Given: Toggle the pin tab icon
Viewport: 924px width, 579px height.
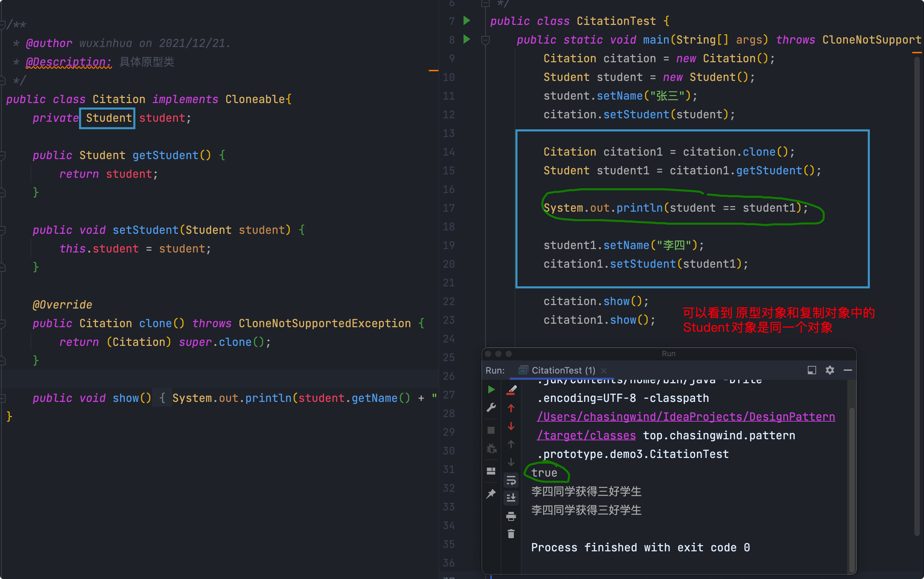Looking at the screenshot, I should tap(491, 494).
